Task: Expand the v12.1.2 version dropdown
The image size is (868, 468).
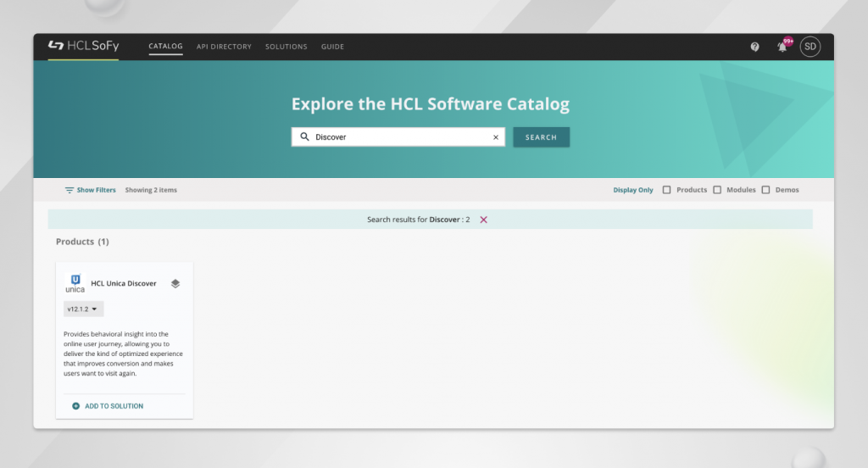Action: (x=83, y=309)
